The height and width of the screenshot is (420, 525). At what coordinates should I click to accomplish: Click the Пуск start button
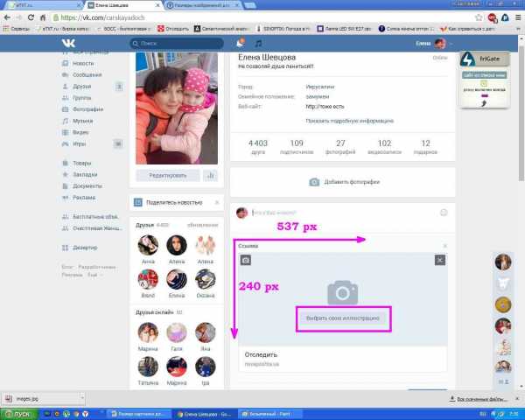pos(19,414)
